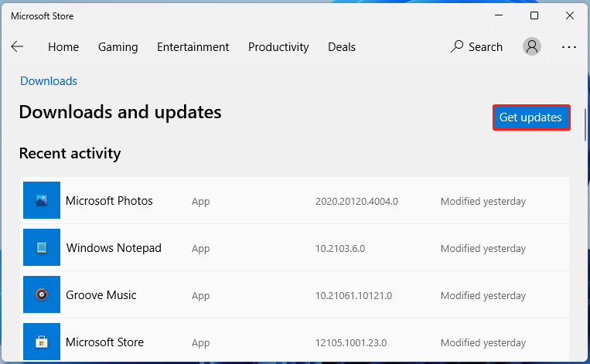The width and height of the screenshot is (590, 364).
Task: Click Modified yesterday for Groove Music
Action: pyautogui.click(x=483, y=296)
